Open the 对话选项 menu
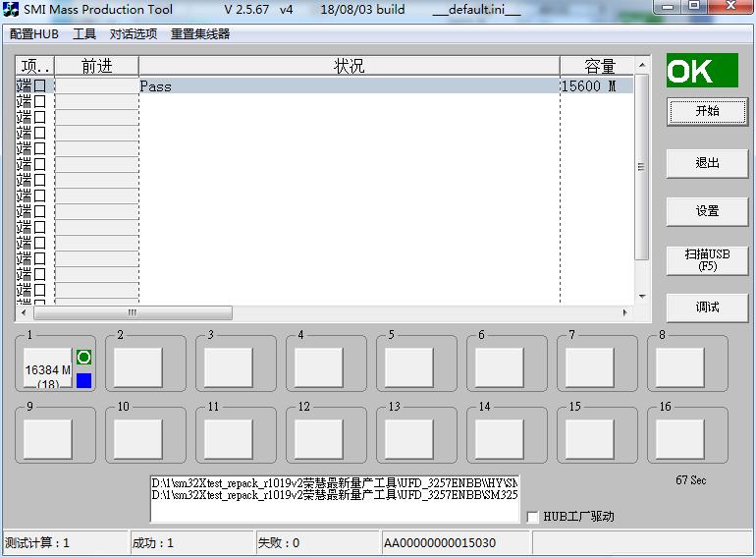The width and height of the screenshot is (756, 558). (134, 34)
